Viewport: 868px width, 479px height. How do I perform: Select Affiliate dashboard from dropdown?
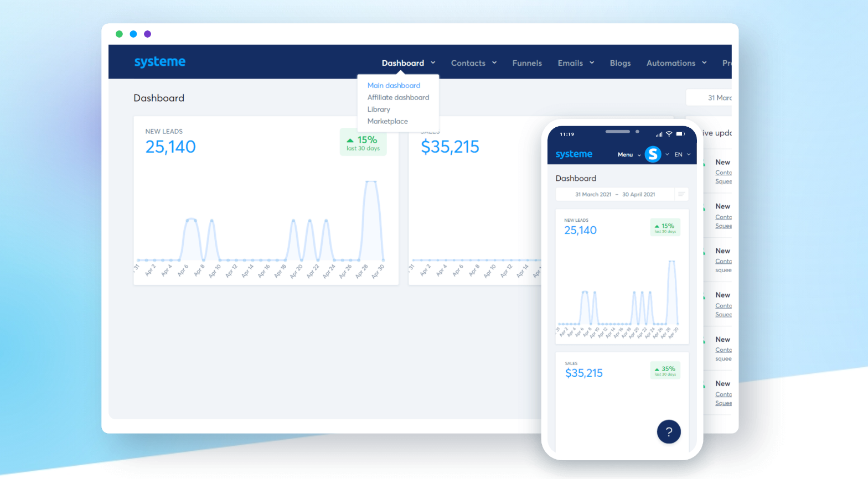pyautogui.click(x=398, y=97)
